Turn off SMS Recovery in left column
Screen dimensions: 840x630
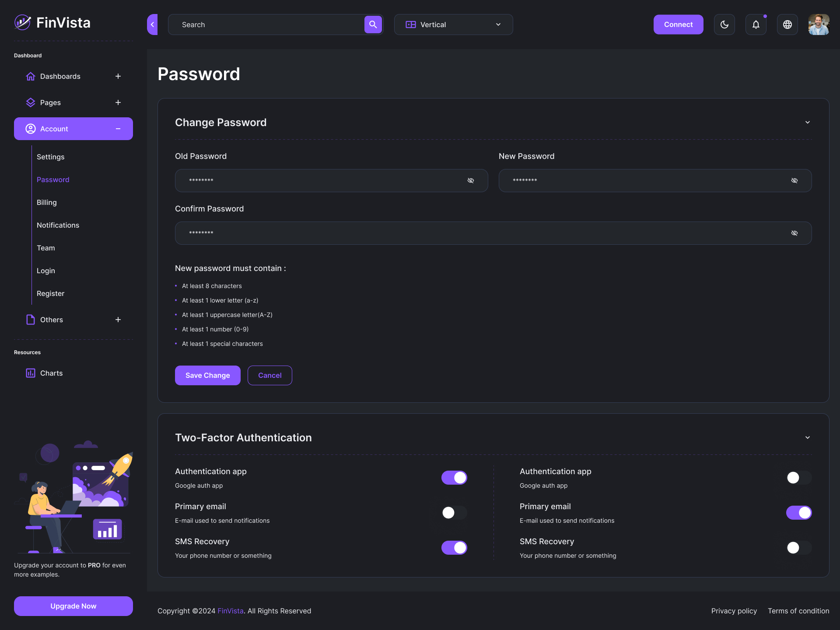click(x=454, y=547)
